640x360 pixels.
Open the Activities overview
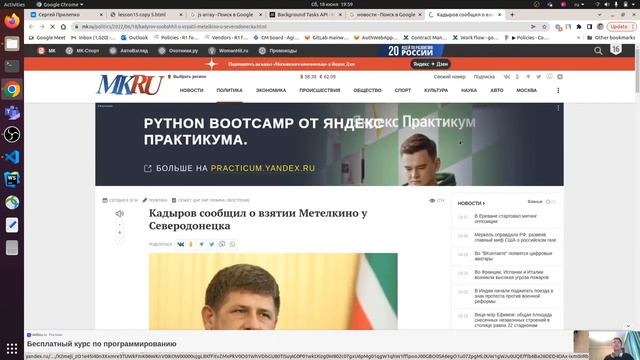tap(14, 4)
